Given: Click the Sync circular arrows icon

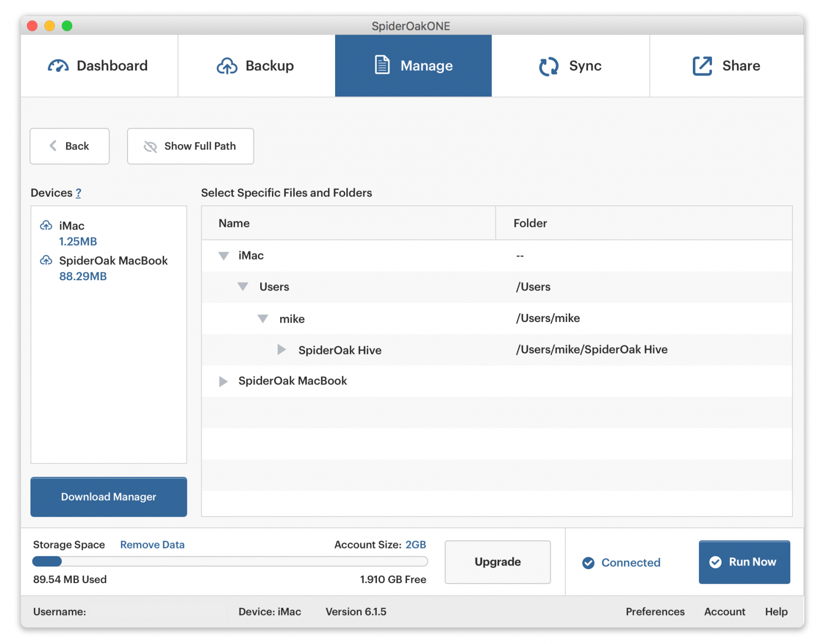Looking at the screenshot, I should point(548,66).
